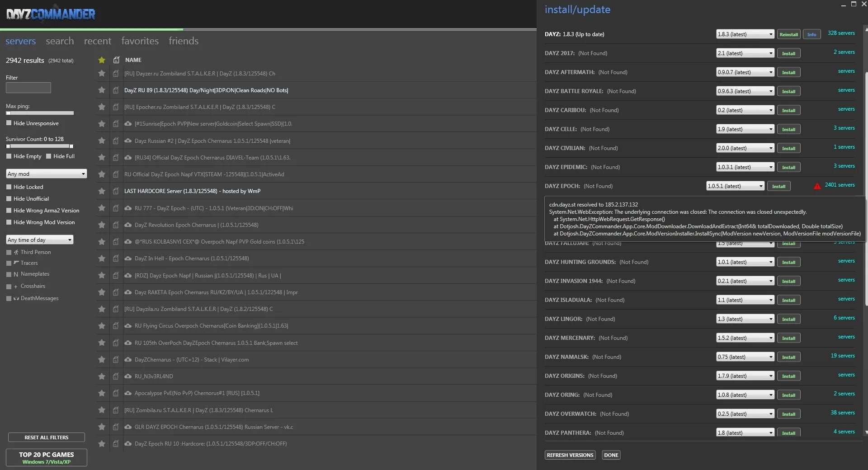The width and height of the screenshot is (868, 470).
Task: Click the favorites star column header icon
Action: tap(102, 60)
